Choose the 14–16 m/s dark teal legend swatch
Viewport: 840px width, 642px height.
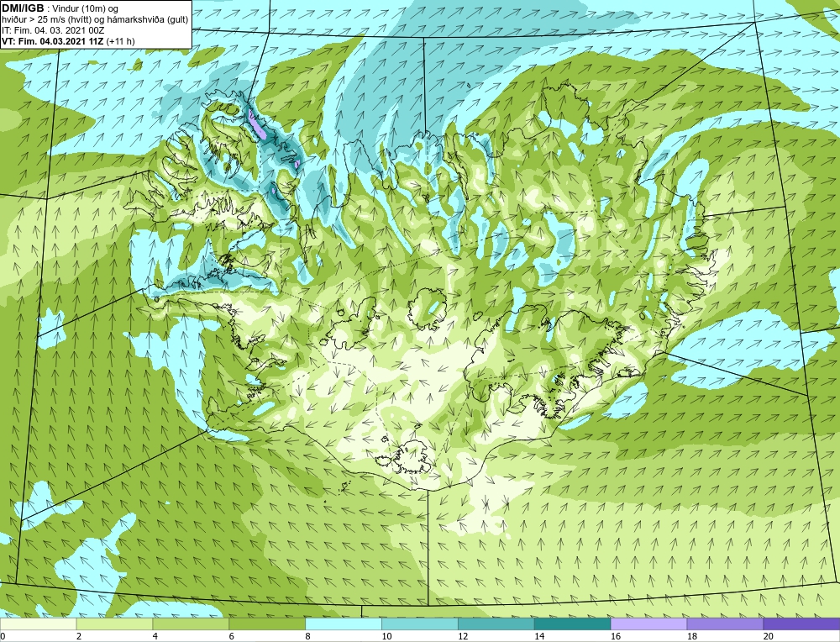point(573,624)
